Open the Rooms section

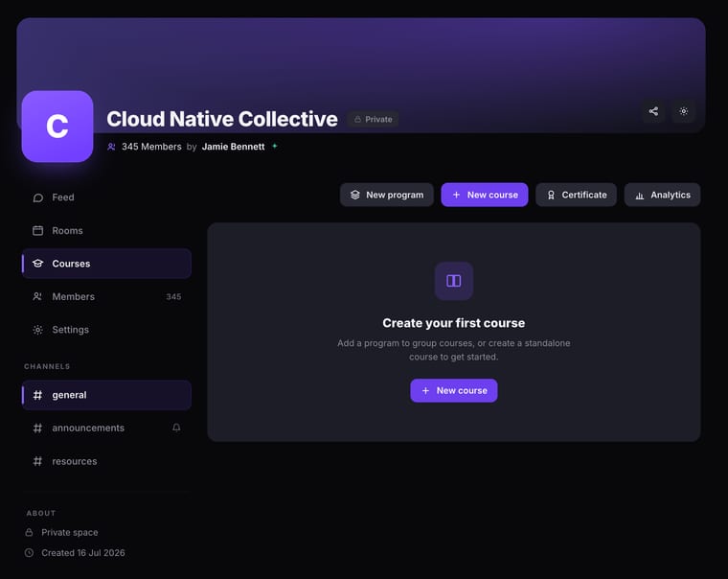point(106,230)
